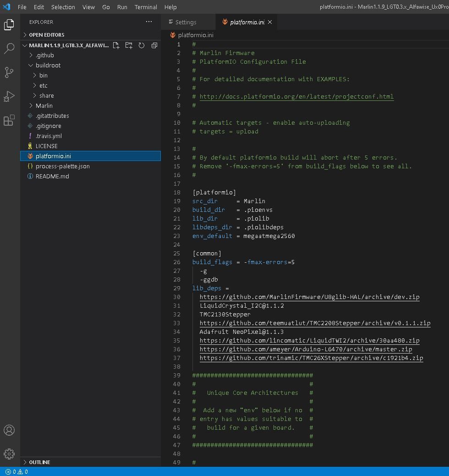Open the File menu
The width and height of the screenshot is (449, 476).
tap(22, 7)
